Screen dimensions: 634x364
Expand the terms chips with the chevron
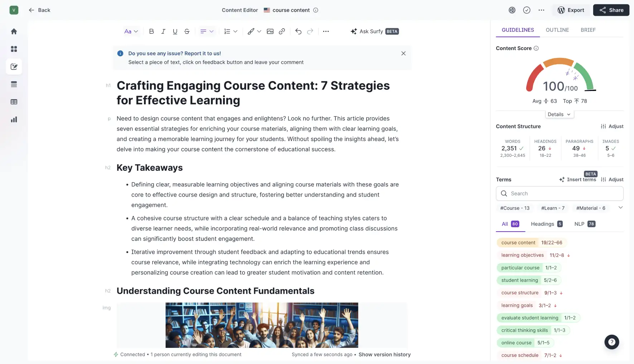pos(621,208)
